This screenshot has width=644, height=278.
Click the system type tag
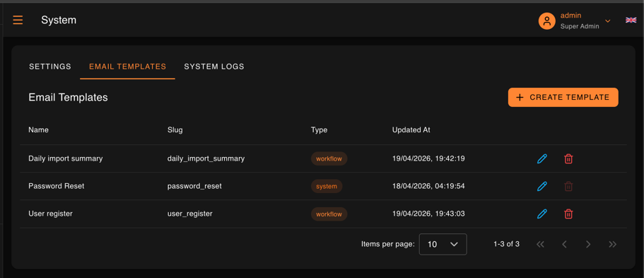(327, 186)
